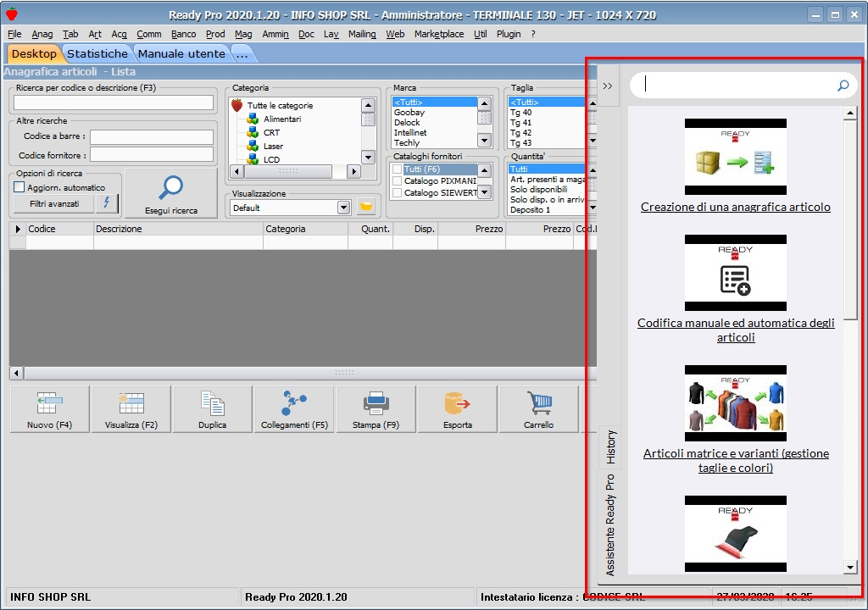Open the Plugin menu
The image size is (868, 610).
[x=509, y=34]
